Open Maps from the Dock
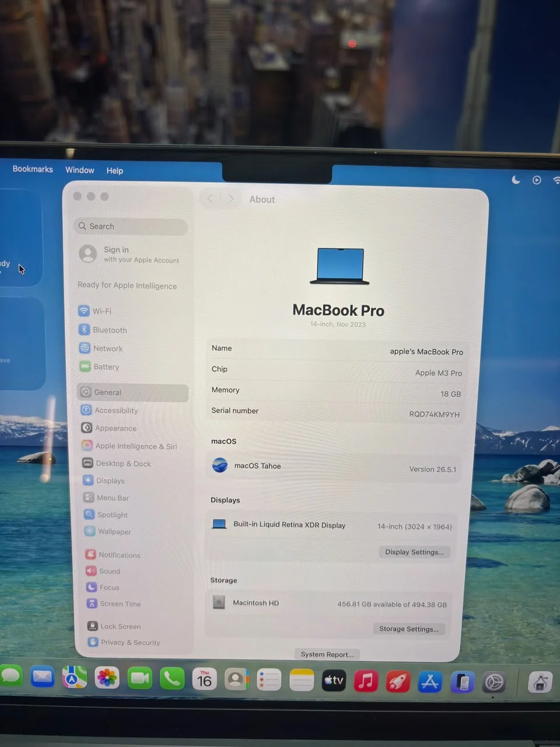 [75, 678]
